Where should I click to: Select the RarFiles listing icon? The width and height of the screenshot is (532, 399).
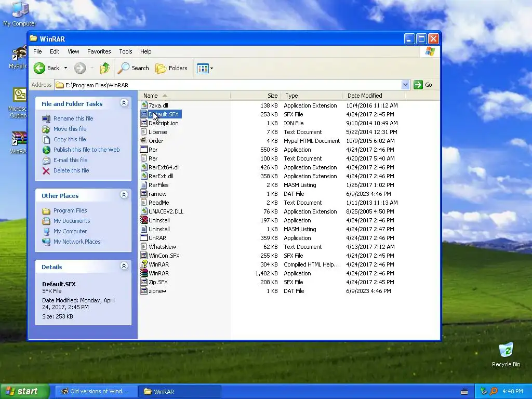pyautogui.click(x=144, y=185)
